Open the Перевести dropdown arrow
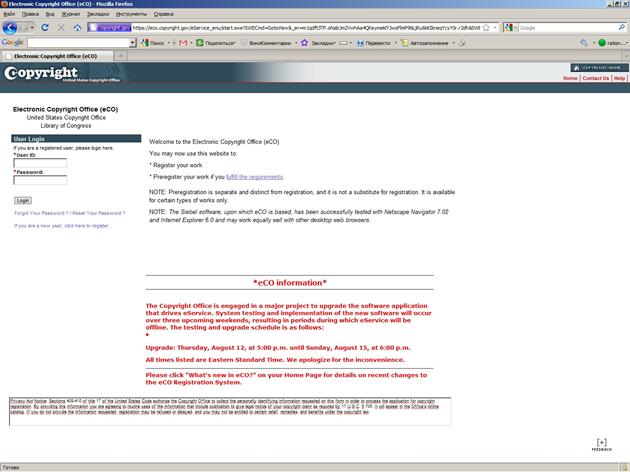This screenshot has width=630, height=472. 395,43
